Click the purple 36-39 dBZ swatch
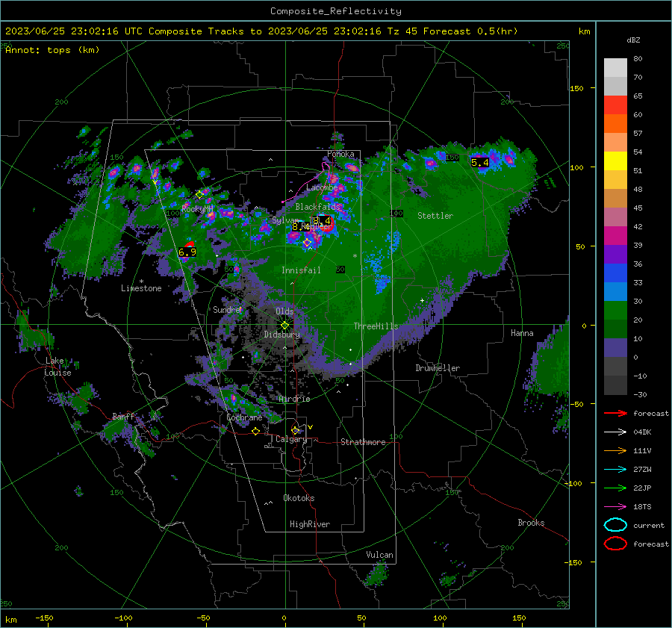Screen dimensions: 672x628 (x=615, y=254)
